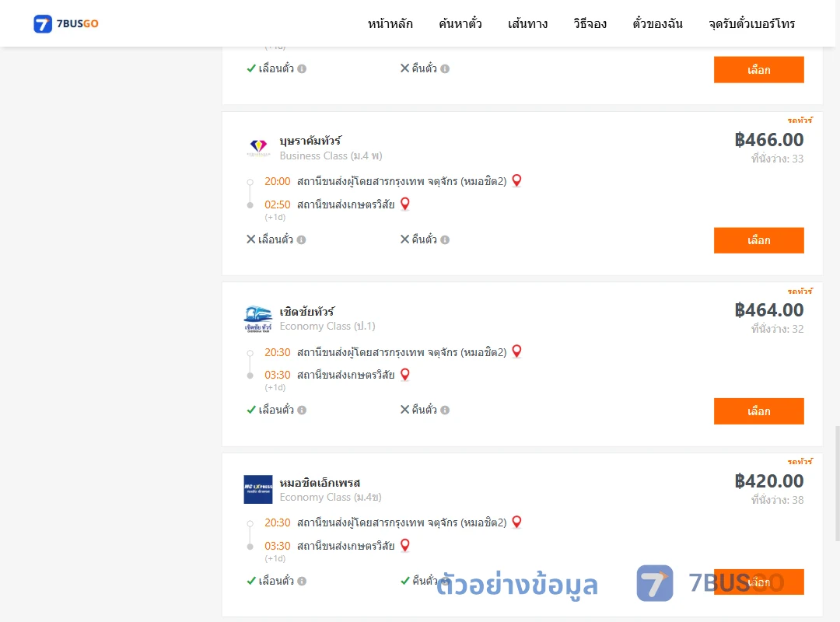This screenshot has width=840, height=622.
Task: Click the ฿466.00 price
Action: [x=768, y=140]
